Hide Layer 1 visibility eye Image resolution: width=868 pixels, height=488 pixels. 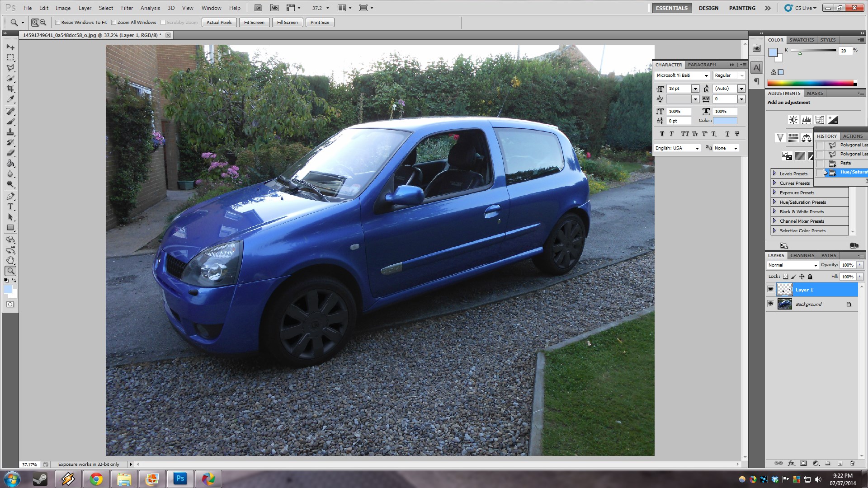pyautogui.click(x=770, y=289)
